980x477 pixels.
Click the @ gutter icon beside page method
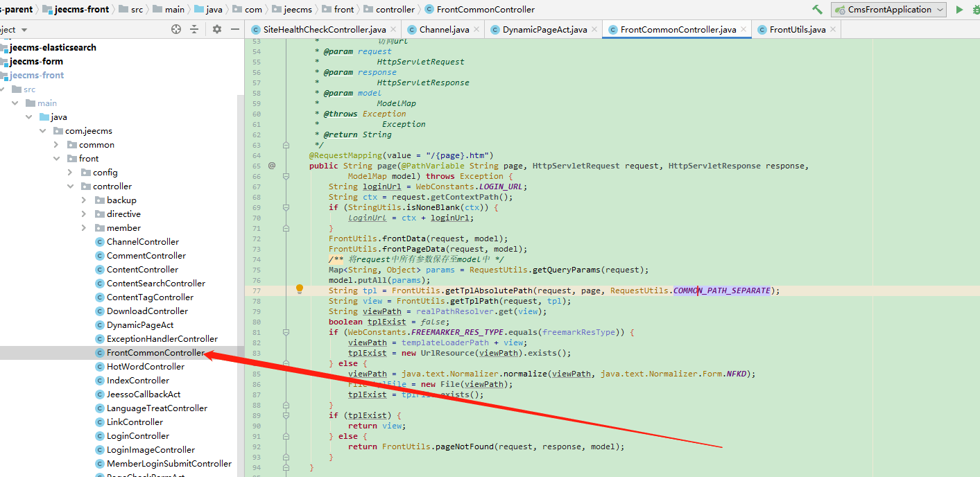coord(272,166)
